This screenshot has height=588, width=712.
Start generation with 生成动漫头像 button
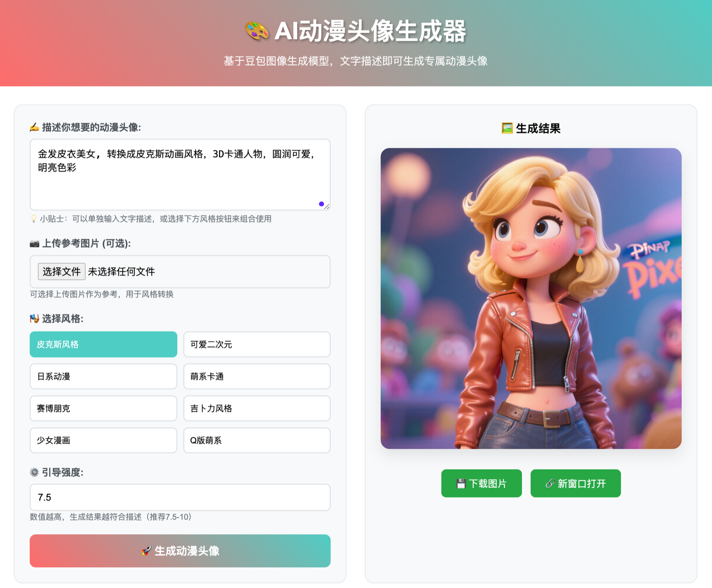(x=180, y=551)
